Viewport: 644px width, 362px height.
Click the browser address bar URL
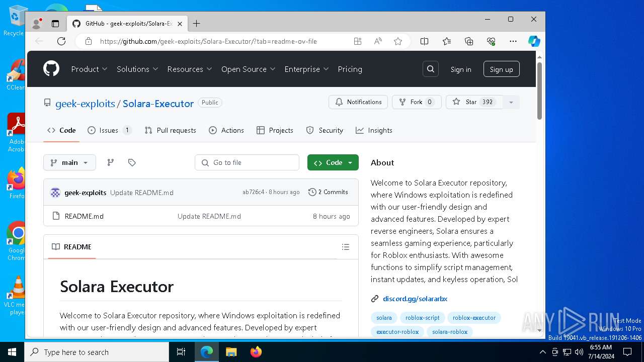208,41
